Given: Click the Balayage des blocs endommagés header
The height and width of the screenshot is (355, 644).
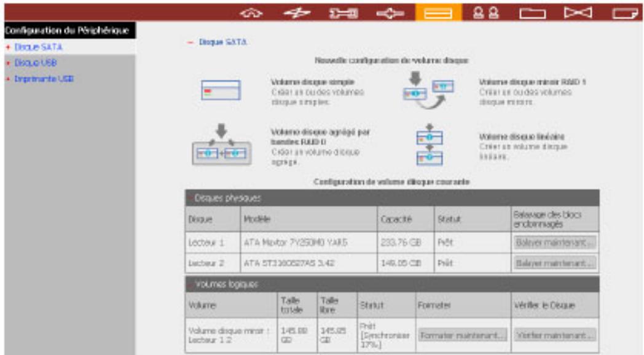Looking at the screenshot, I should point(555,219).
